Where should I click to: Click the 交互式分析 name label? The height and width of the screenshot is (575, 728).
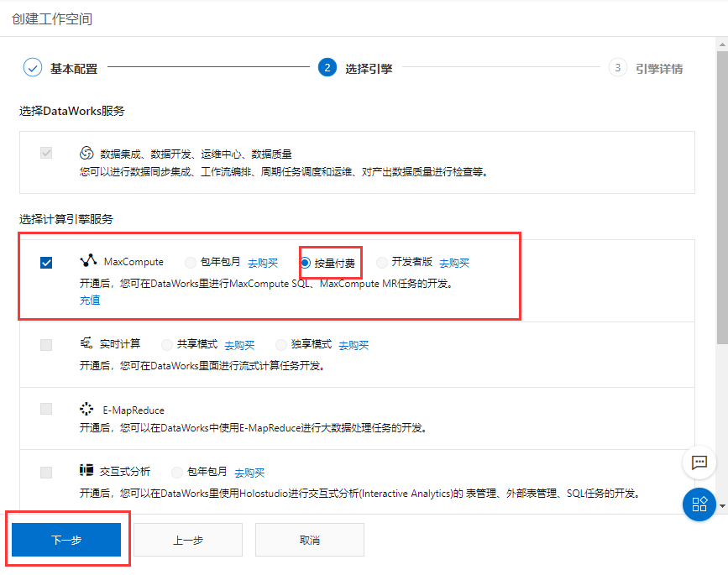pyautogui.click(x=125, y=472)
